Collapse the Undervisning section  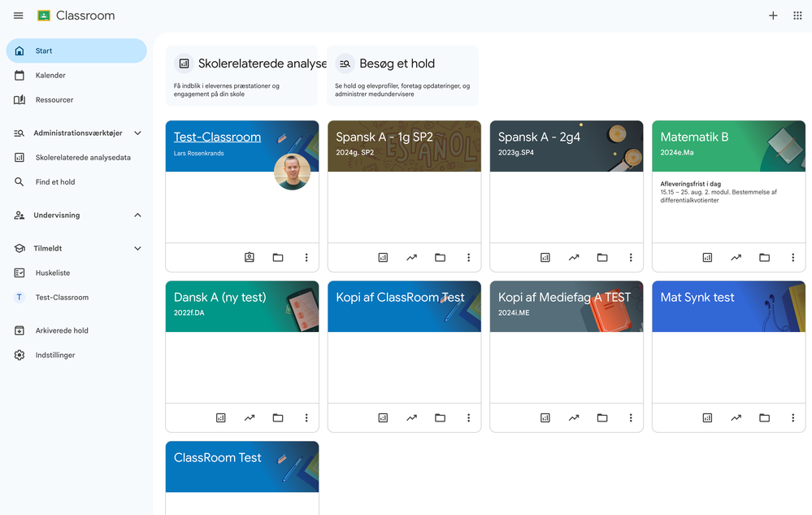point(137,215)
